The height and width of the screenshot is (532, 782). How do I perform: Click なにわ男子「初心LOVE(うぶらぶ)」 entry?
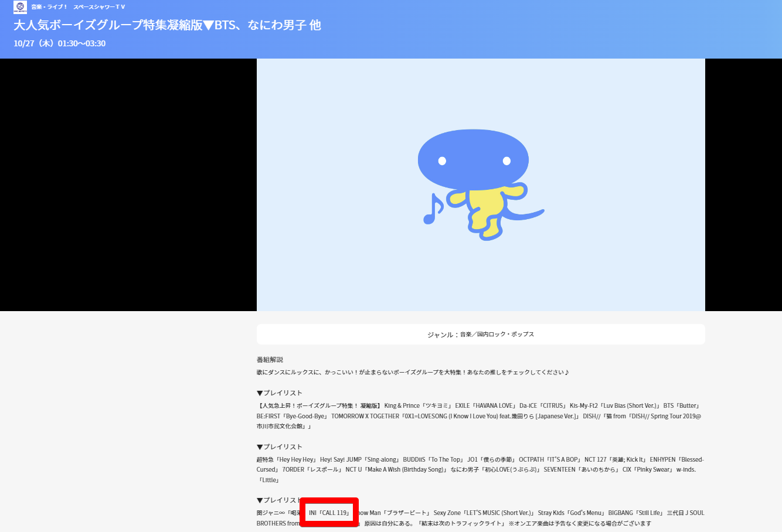[x=495, y=470]
